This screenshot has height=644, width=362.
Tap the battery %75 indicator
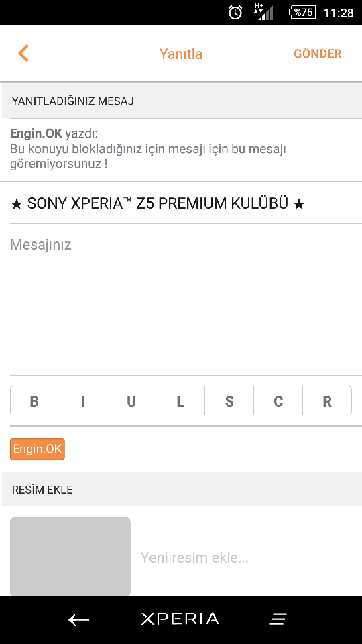click(302, 12)
